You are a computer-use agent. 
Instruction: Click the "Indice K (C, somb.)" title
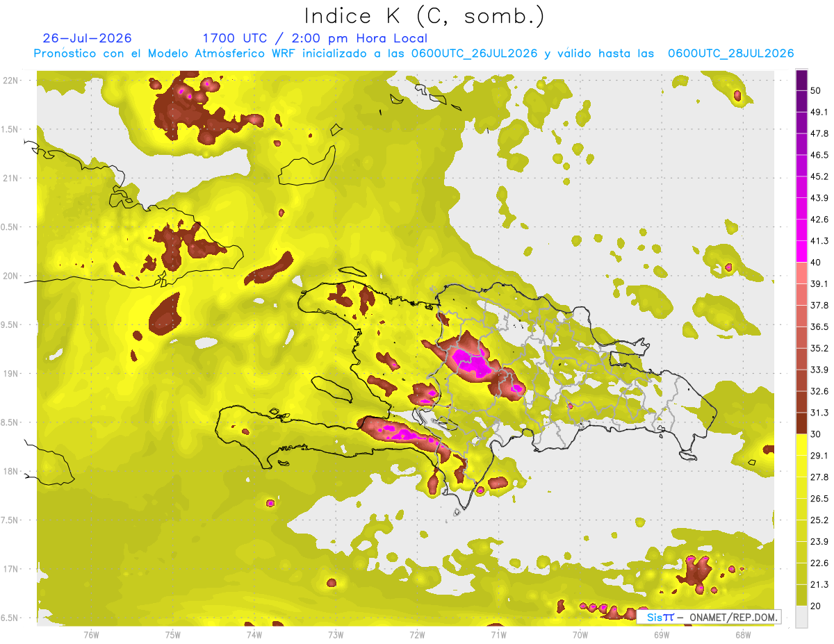[x=424, y=16]
